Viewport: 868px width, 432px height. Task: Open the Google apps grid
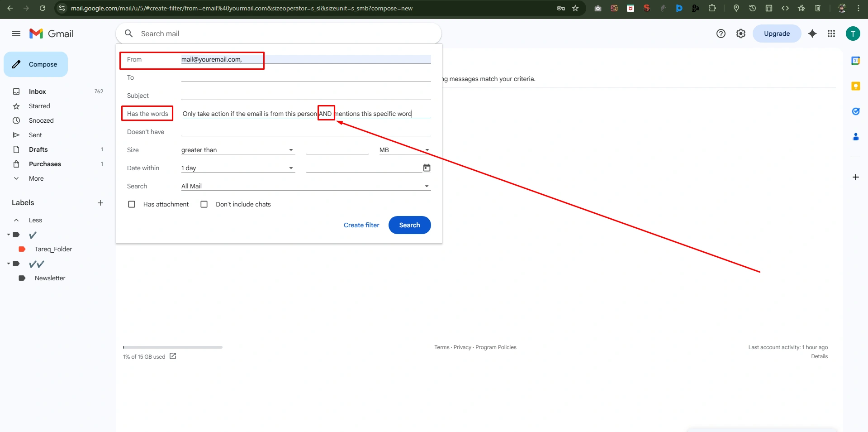coord(831,34)
